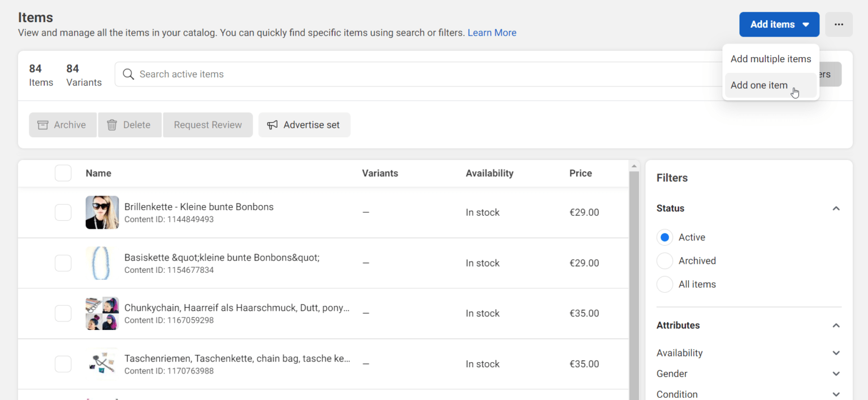This screenshot has height=400, width=868.
Task: Click the megaphone icon on Advertise set
Action: point(272,125)
